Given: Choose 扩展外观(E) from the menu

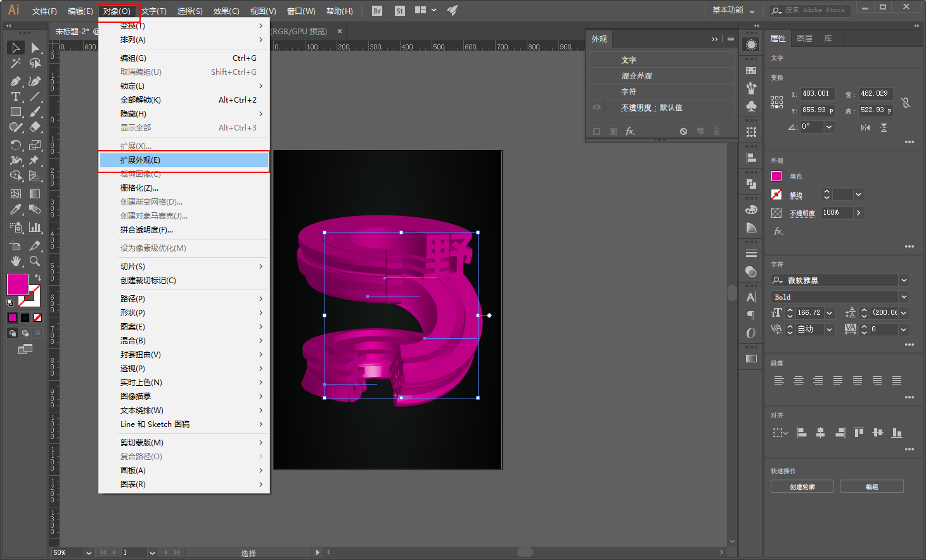Looking at the screenshot, I should (184, 160).
